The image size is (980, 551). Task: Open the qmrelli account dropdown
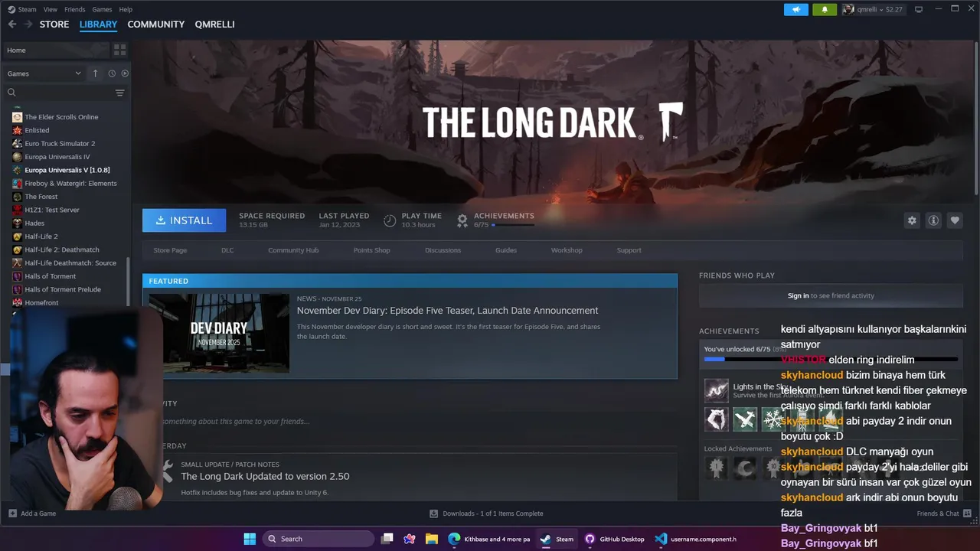873,9
